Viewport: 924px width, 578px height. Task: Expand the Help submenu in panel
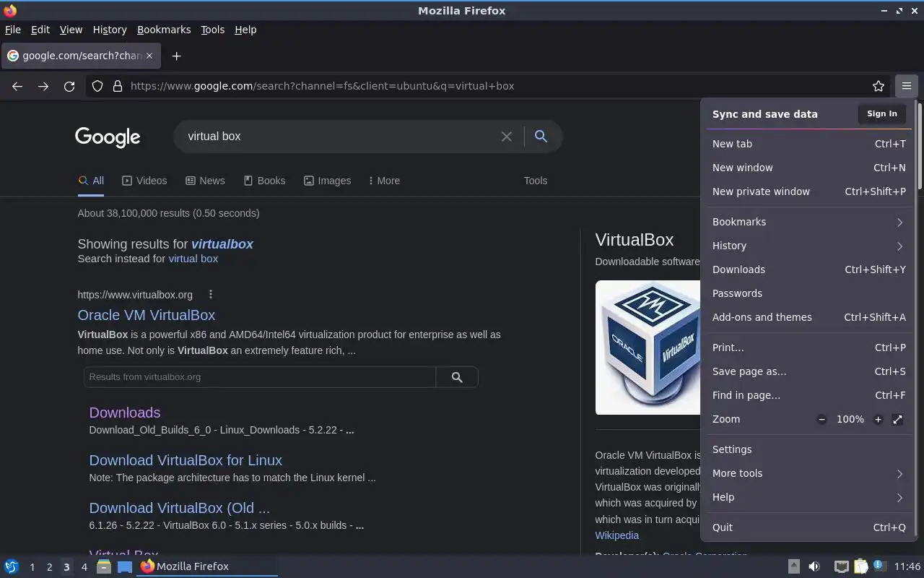point(808,497)
